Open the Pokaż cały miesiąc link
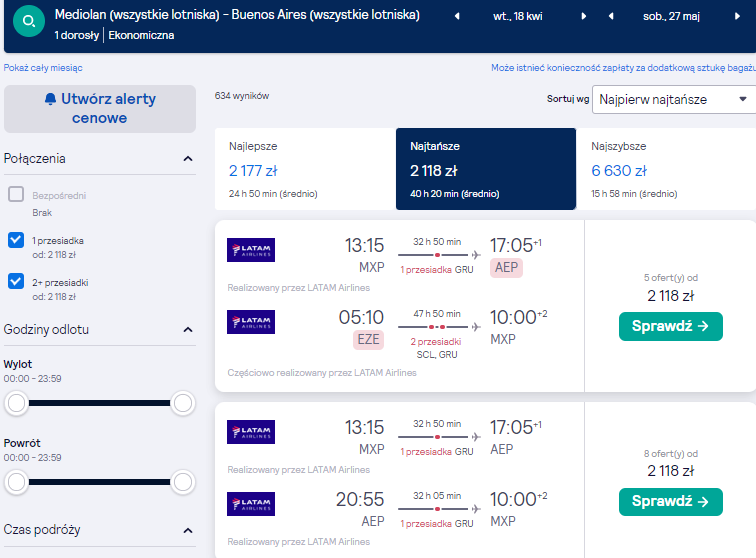 point(43,68)
